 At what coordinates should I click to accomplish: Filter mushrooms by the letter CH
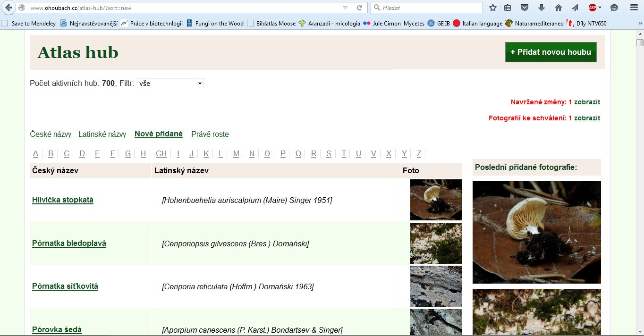point(161,154)
